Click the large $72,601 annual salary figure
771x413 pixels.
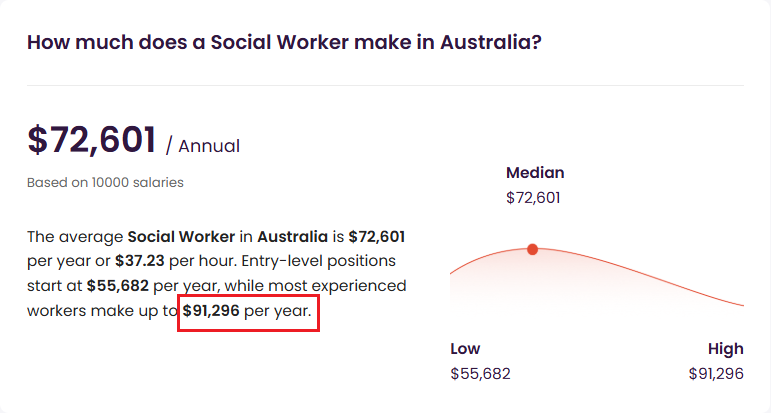(92, 140)
